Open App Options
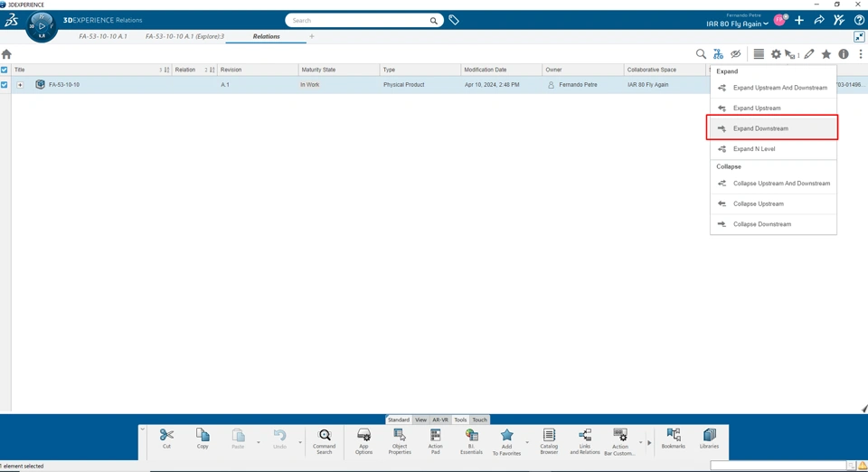This screenshot has height=472, width=868. (363, 441)
